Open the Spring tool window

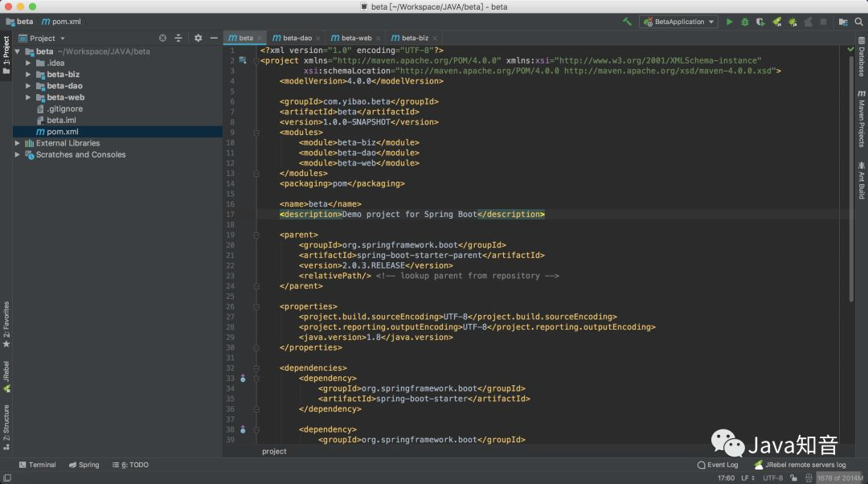[84, 465]
